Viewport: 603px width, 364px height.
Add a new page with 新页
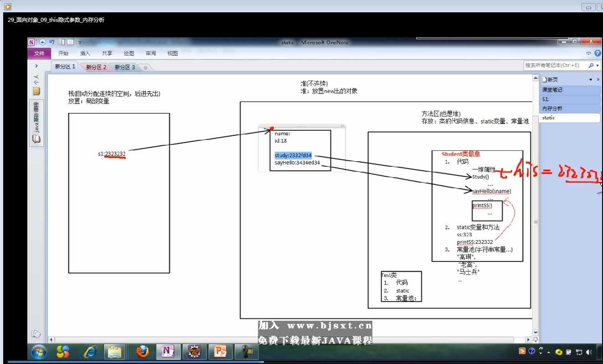[550, 79]
